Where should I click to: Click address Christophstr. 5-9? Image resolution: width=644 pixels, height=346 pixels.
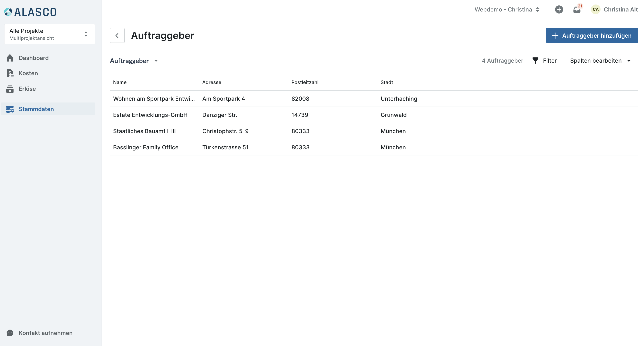coord(225,131)
